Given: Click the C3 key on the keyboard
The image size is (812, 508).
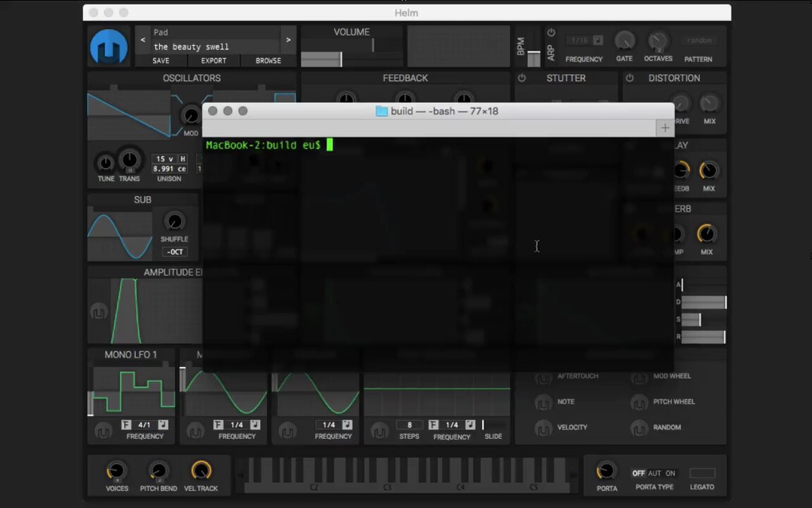Looking at the screenshot, I should [387, 488].
